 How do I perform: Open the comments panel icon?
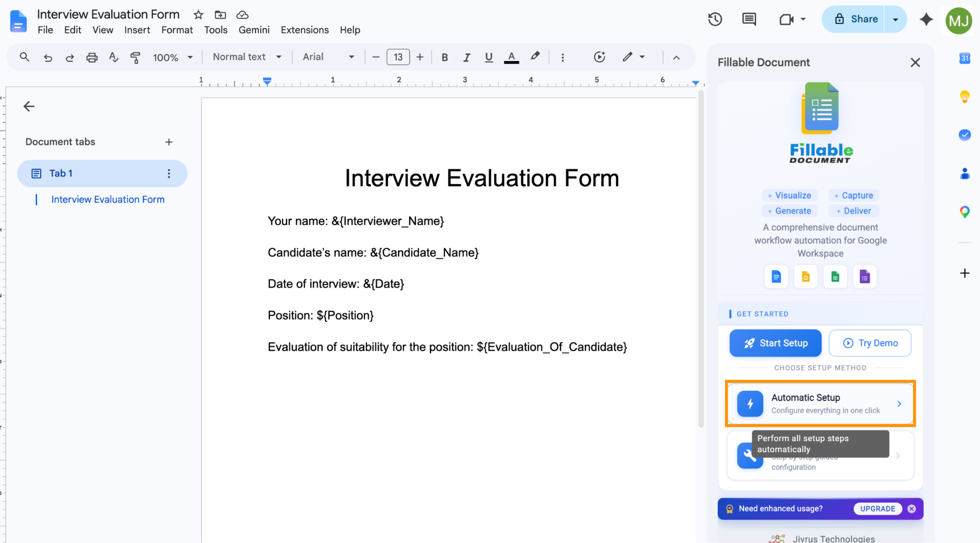tap(749, 19)
